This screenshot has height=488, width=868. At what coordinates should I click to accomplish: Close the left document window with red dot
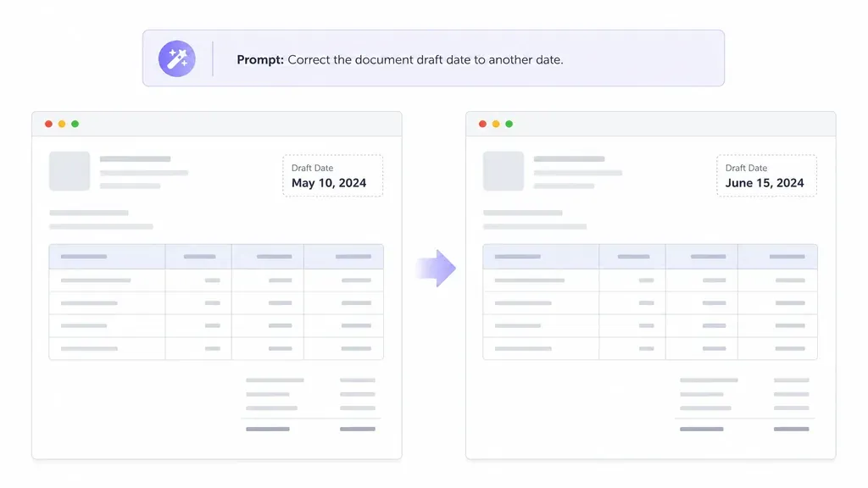pos(48,124)
